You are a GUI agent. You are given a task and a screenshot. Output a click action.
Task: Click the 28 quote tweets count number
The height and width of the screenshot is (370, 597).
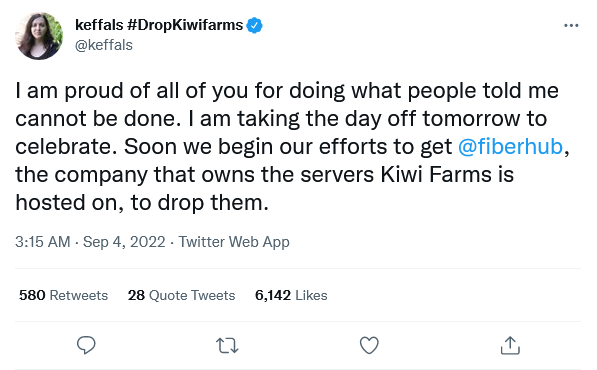[x=136, y=295]
